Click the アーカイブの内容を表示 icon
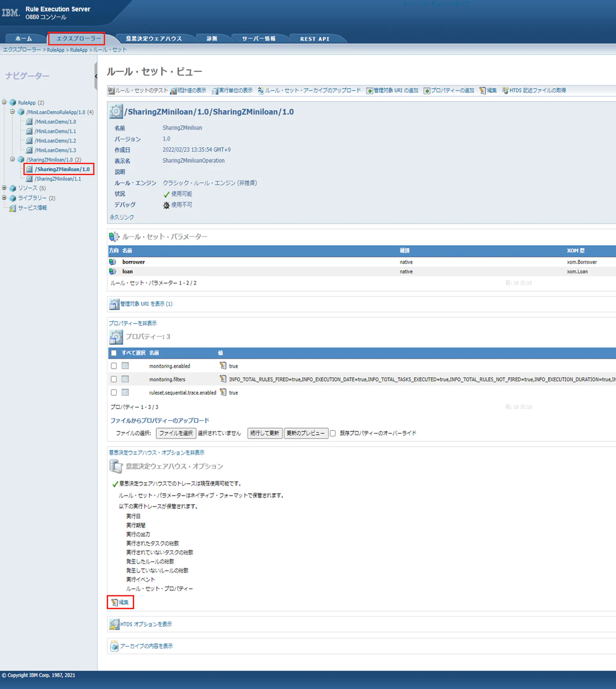Image resolution: width=616 pixels, height=689 pixels. point(114,646)
